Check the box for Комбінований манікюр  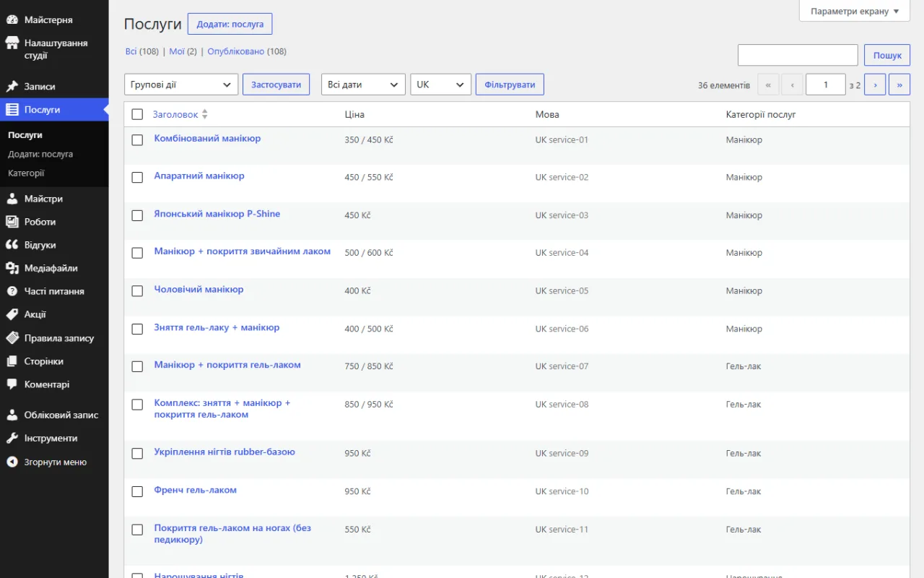coord(137,139)
